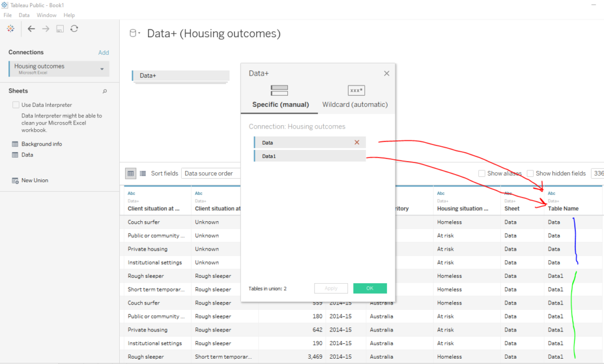Image resolution: width=604 pixels, height=364 pixels.
Task: Click the Housing situation column header
Action: point(462,208)
